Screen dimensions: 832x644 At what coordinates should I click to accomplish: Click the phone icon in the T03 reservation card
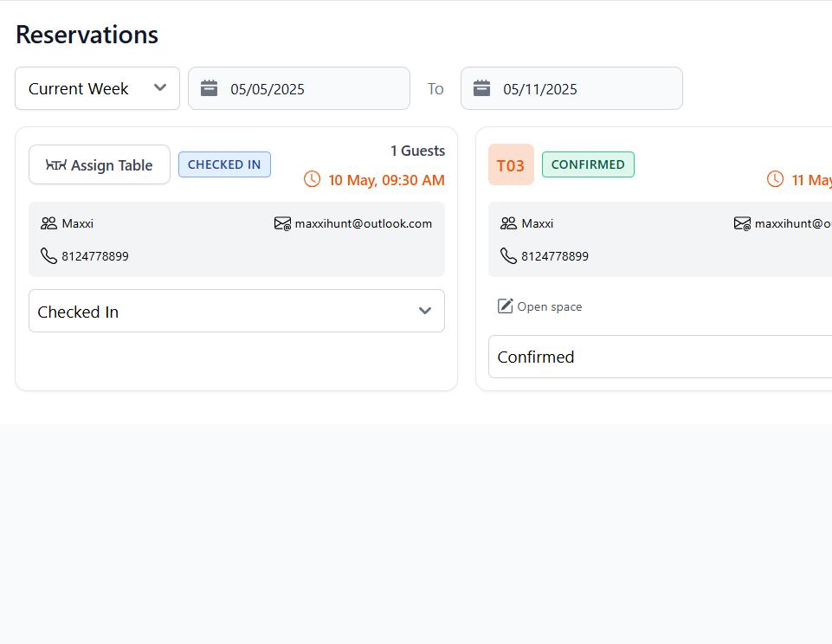508,255
